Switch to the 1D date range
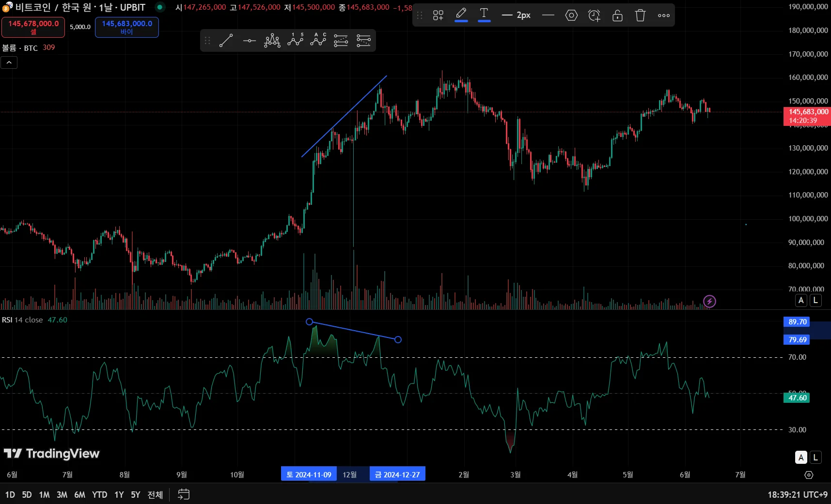831x504 pixels. 10,495
